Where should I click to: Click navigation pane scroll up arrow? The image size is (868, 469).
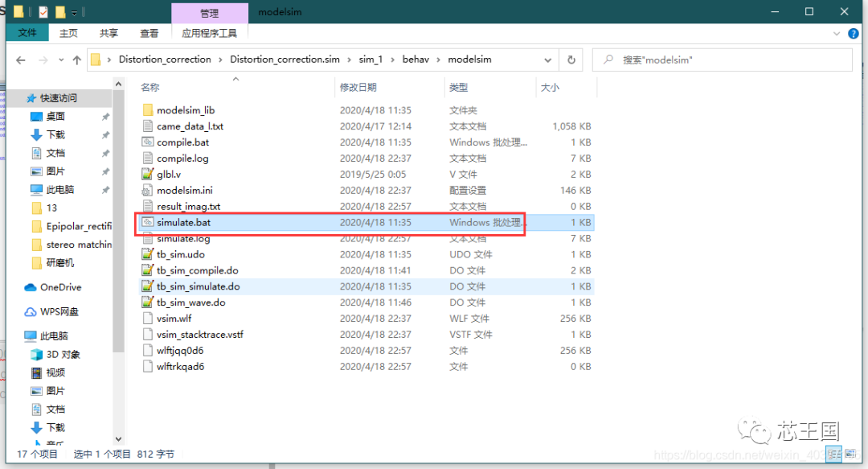click(118, 84)
